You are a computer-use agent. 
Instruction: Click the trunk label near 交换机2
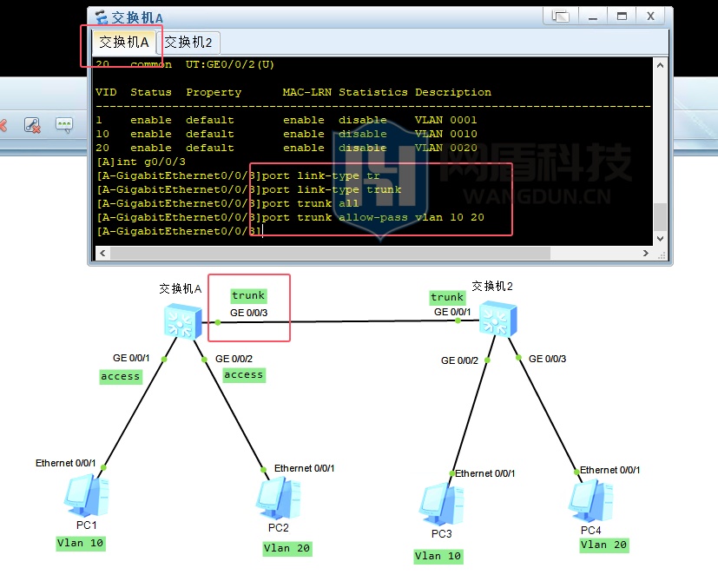click(447, 297)
